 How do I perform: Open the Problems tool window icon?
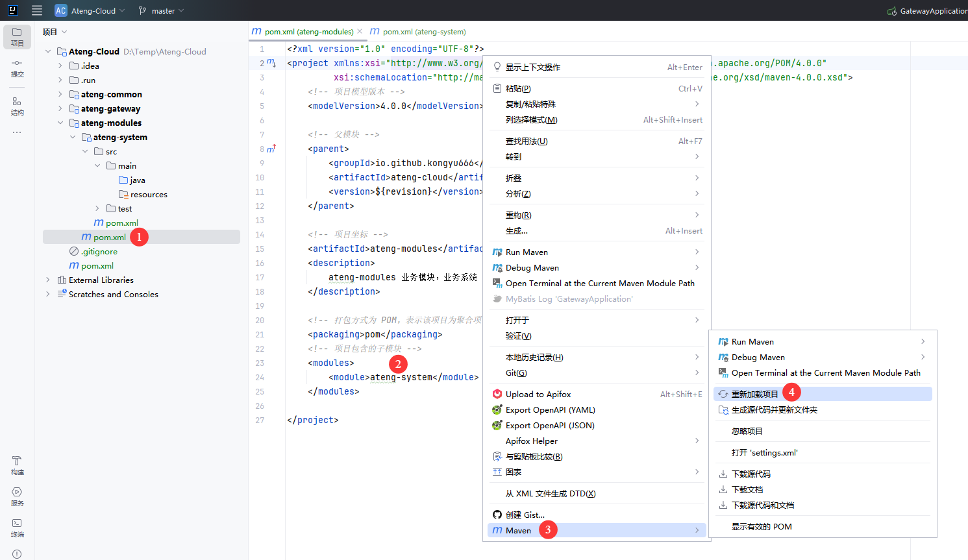(18, 554)
